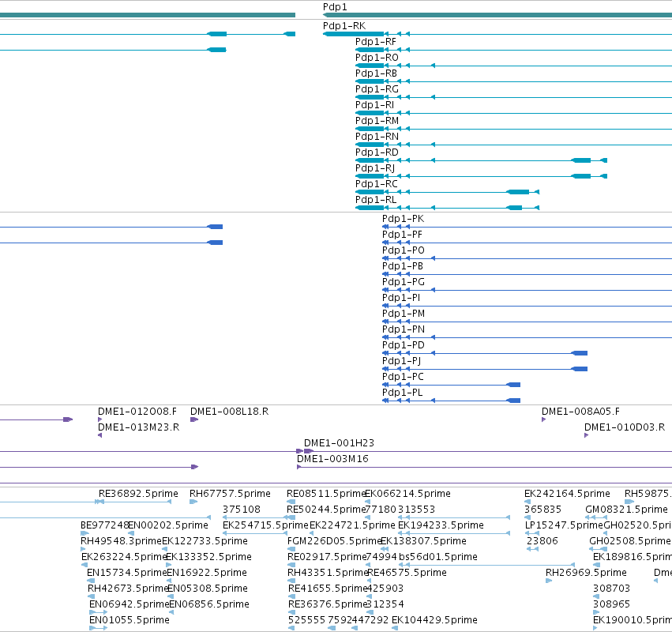Select the Pdp1-RC transcript label
The width and height of the screenshot is (672, 632).
click(x=377, y=184)
